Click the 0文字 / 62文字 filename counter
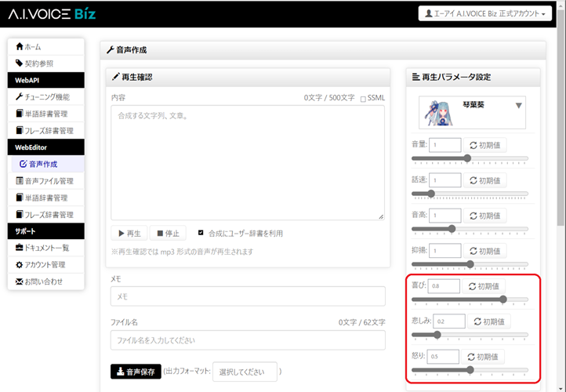 point(361,322)
